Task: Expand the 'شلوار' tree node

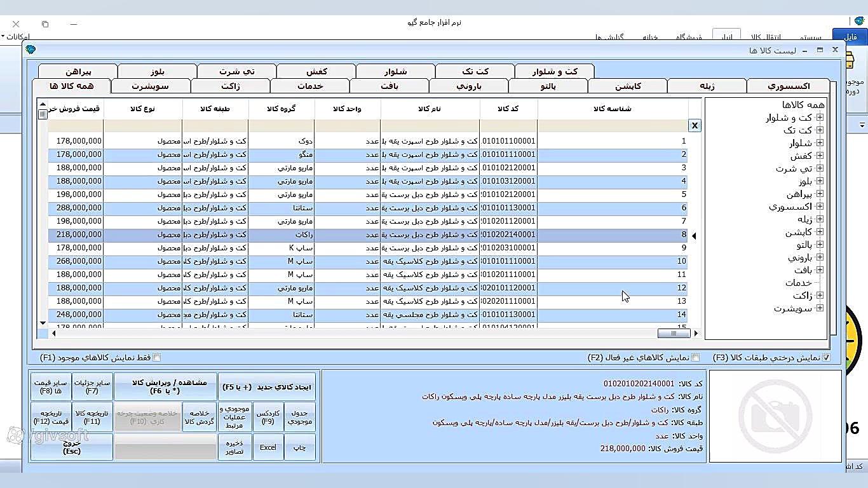Action: [820, 143]
